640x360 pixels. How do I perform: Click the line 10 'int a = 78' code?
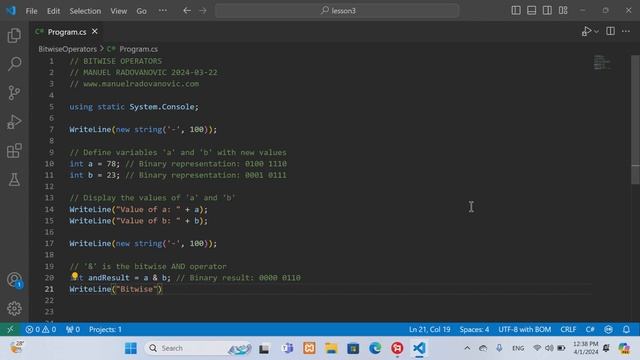[94, 164]
